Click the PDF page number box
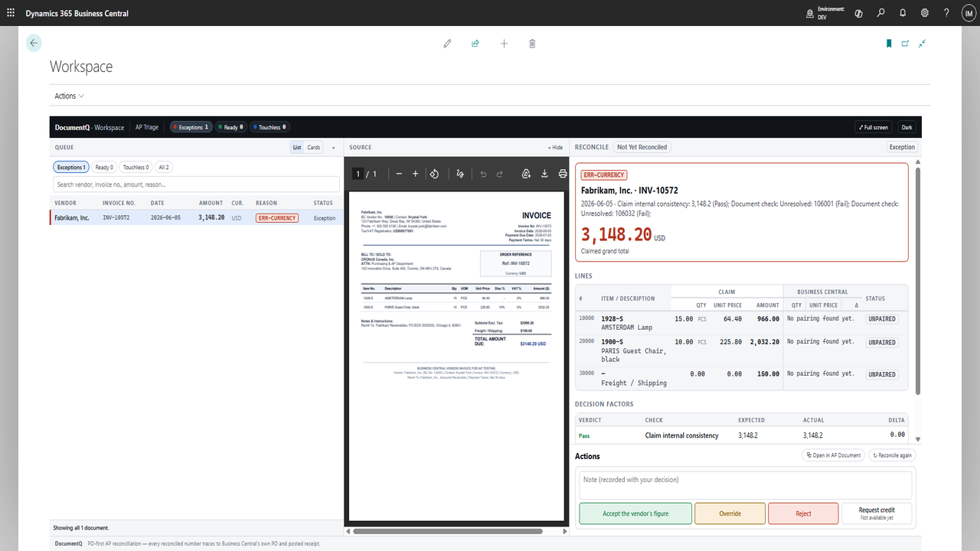The height and width of the screenshot is (551, 980). coord(358,174)
